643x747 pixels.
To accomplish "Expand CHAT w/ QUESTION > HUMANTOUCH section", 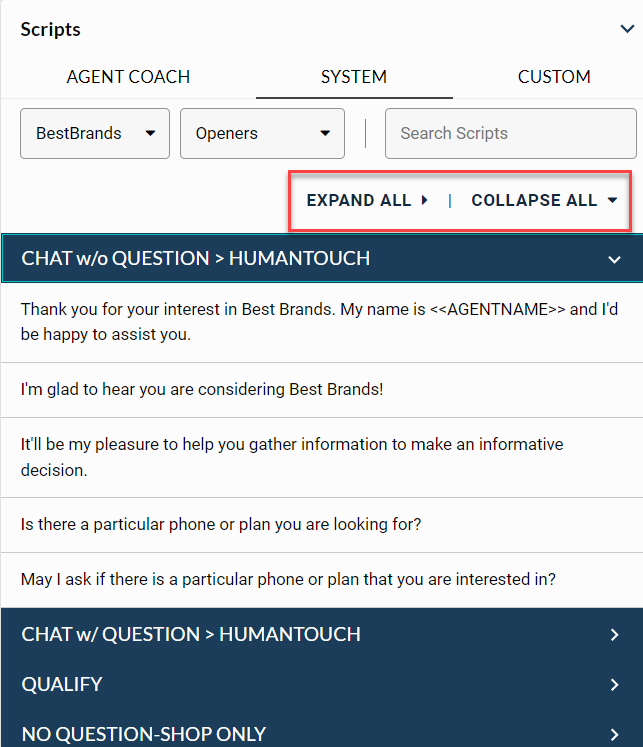I will 191,634.
